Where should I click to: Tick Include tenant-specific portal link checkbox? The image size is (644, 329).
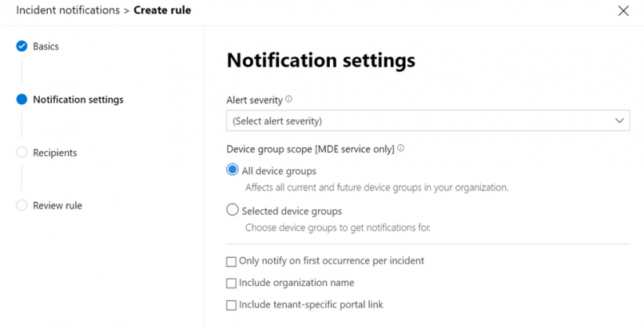[231, 305]
